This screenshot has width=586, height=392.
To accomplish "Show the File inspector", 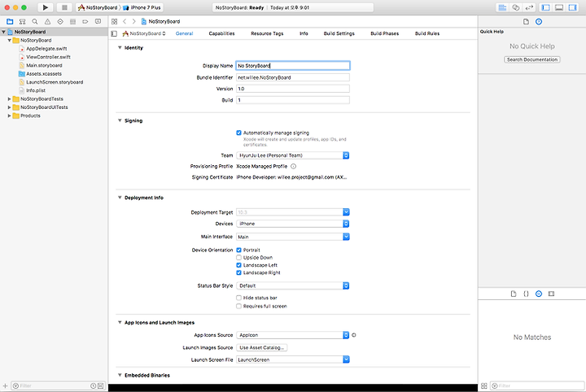I will click(526, 22).
